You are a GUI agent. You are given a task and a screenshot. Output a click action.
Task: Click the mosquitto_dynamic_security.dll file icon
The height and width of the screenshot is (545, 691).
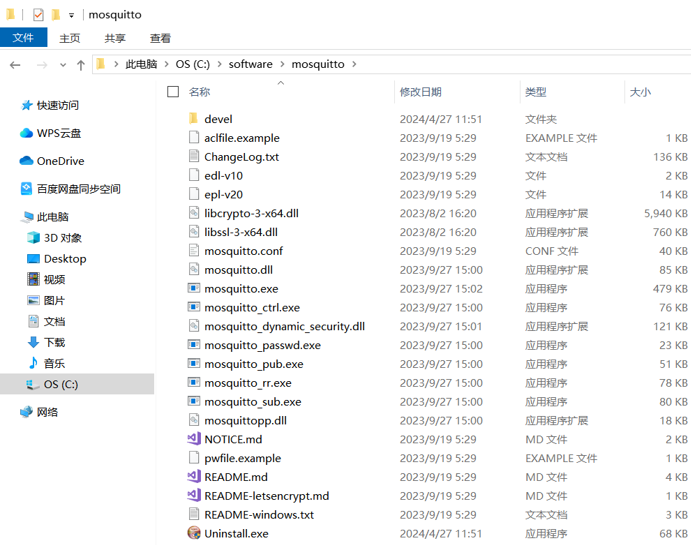(194, 326)
